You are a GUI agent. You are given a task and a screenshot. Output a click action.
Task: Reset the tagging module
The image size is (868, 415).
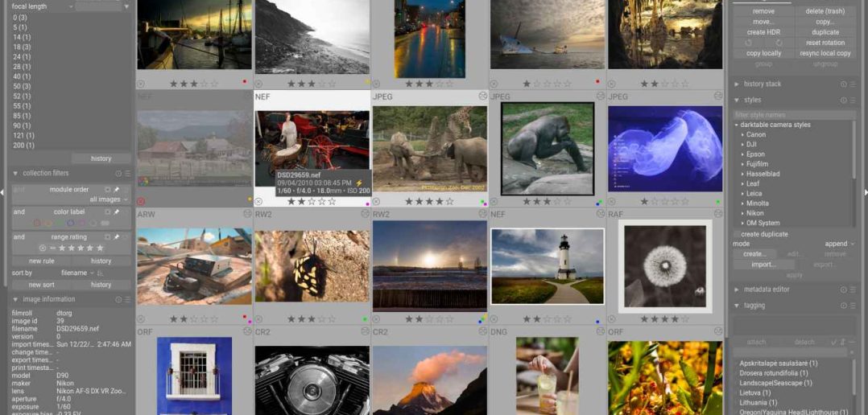pyautogui.click(x=844, y=306)
